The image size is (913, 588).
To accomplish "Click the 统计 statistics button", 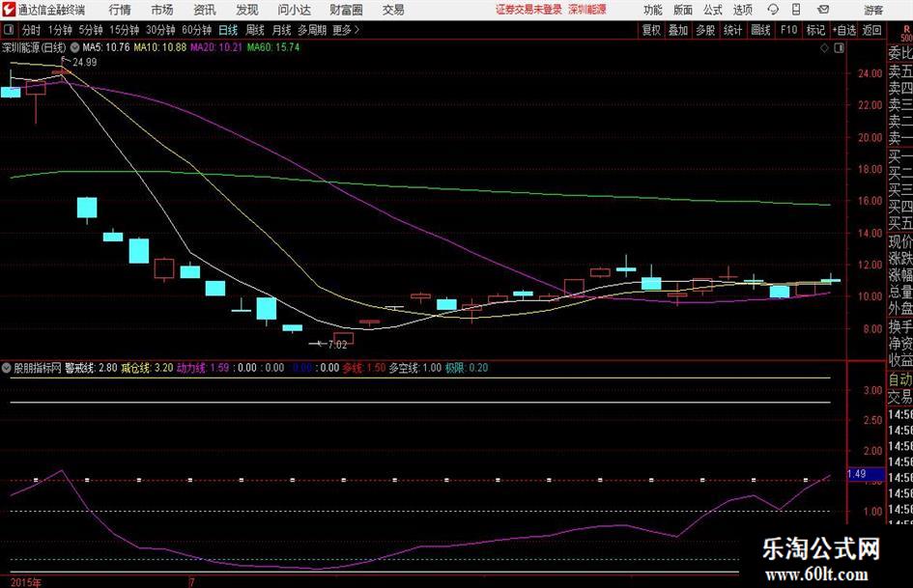I will [x=732, y=30].
